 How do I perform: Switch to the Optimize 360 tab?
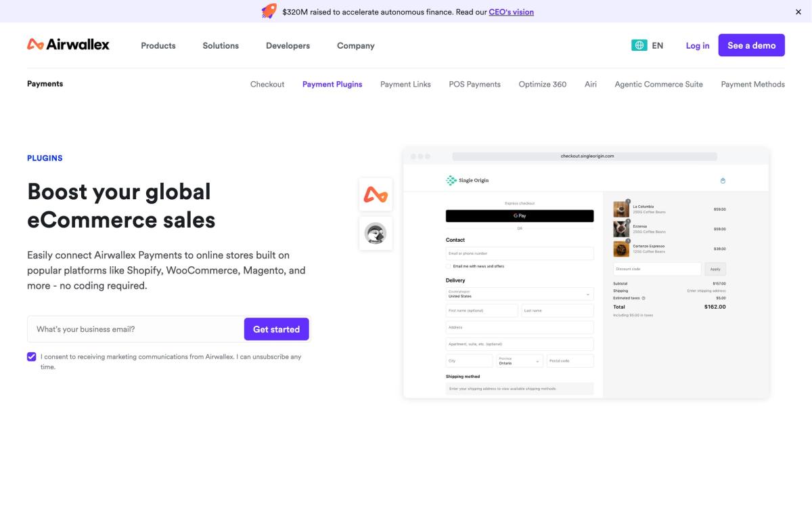[x=543, y=85]
